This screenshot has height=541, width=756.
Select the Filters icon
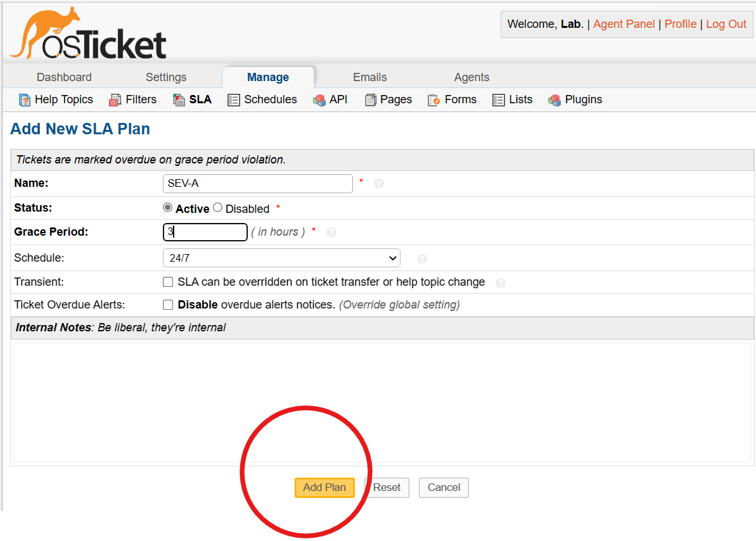pos(114,99)
